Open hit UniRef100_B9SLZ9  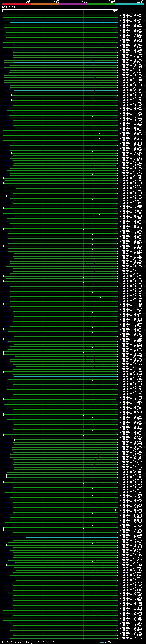131,42
